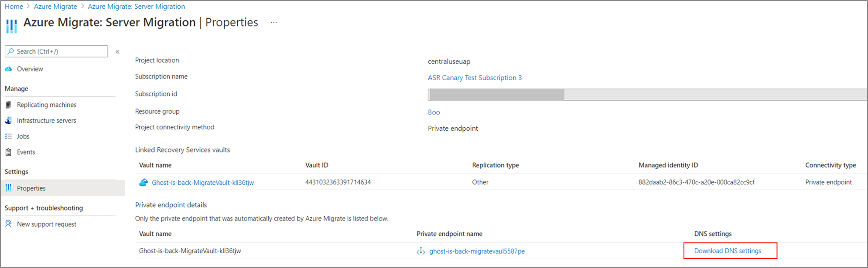Click the New support request icon
Viewport: 868px width, 268px height.
[8, 224]
